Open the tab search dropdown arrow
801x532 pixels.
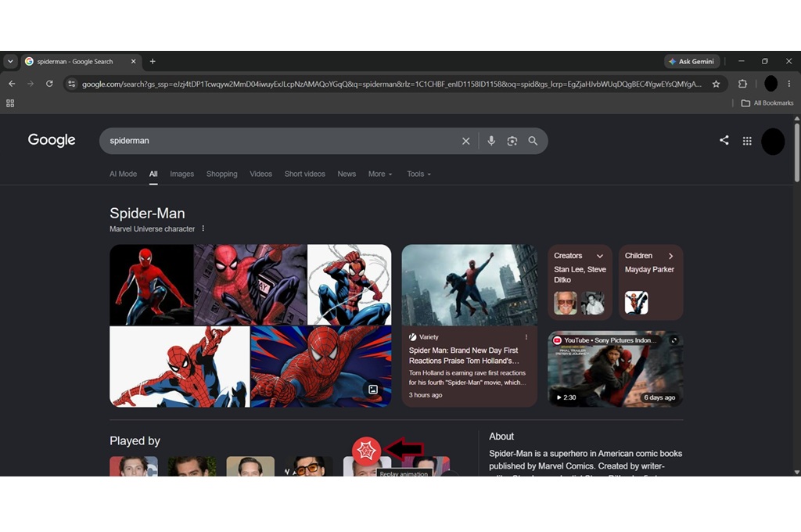tap(10, 61)
